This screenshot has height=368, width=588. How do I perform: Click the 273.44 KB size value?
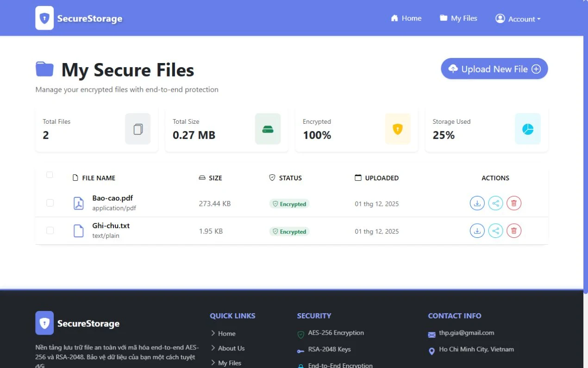click(215, 203)
